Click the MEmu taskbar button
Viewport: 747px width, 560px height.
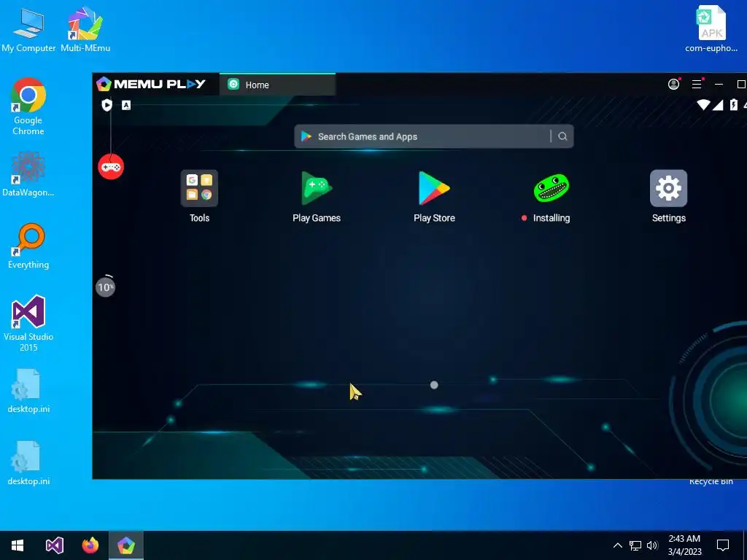pyautogui.click(x=125, y=545)
